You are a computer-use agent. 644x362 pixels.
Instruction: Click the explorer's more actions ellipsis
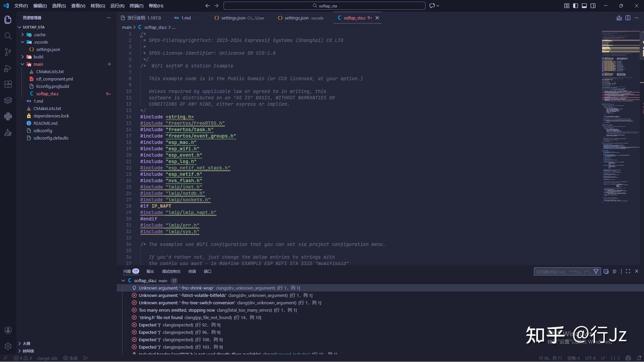[x=108, y=18]
